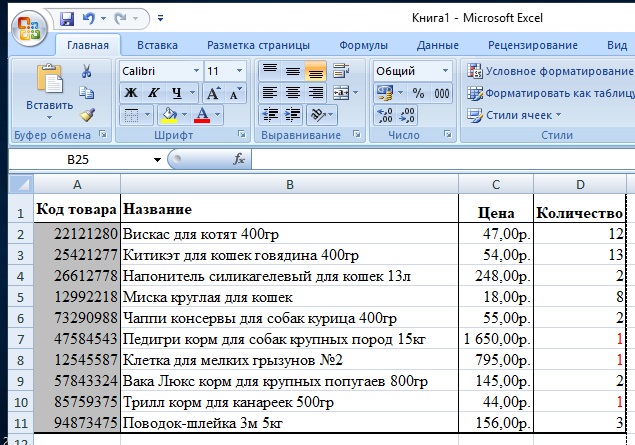Increase indent in cell
Image resolution: width=635 pixels, height=445 pixels.
[293, 115]
